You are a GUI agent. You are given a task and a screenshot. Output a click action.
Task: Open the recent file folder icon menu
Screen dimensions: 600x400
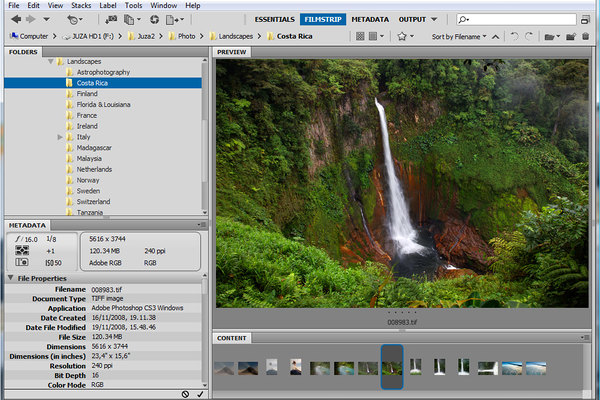pos(552,37)
